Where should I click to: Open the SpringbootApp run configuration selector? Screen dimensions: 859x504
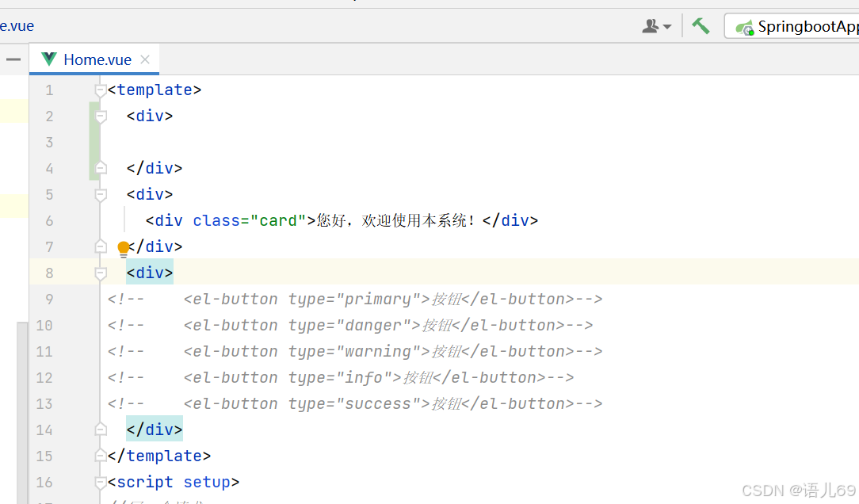click(x=807, y=26)
